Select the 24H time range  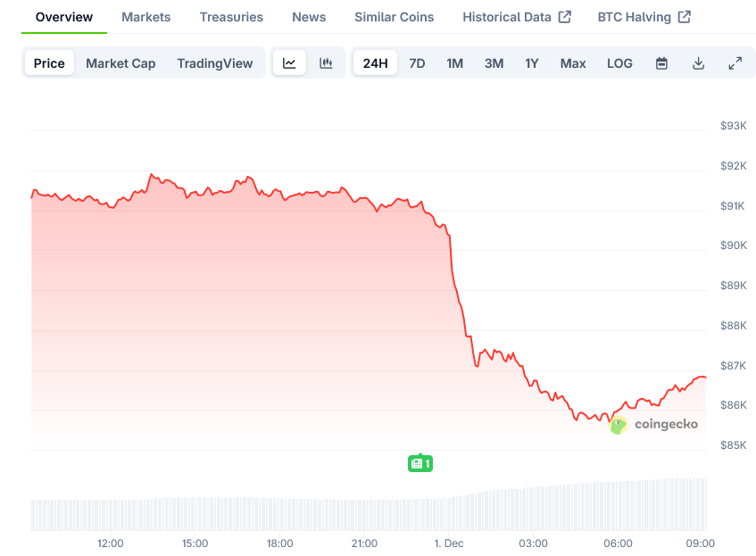pos(376,63)
